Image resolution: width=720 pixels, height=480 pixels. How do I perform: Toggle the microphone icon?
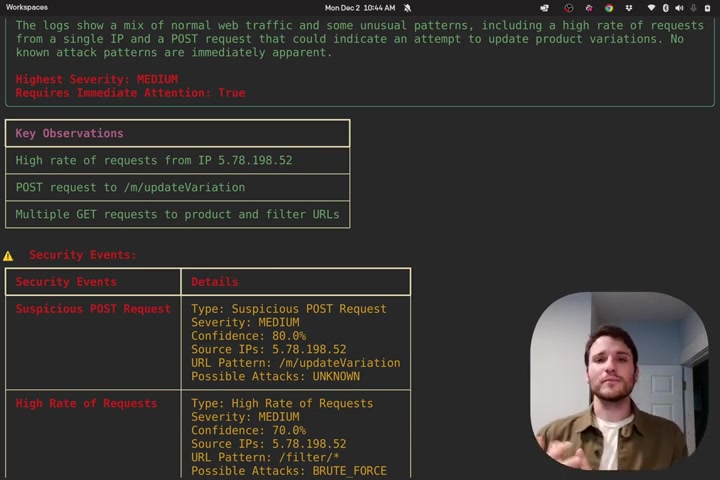point(693,8)
